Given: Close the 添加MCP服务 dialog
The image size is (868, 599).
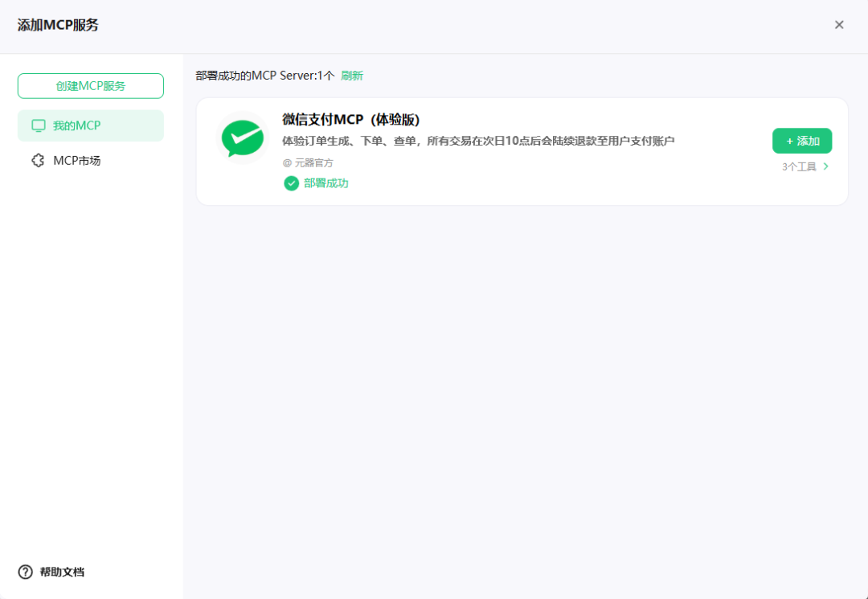Looking at the screenshot, I should [839, 25].
